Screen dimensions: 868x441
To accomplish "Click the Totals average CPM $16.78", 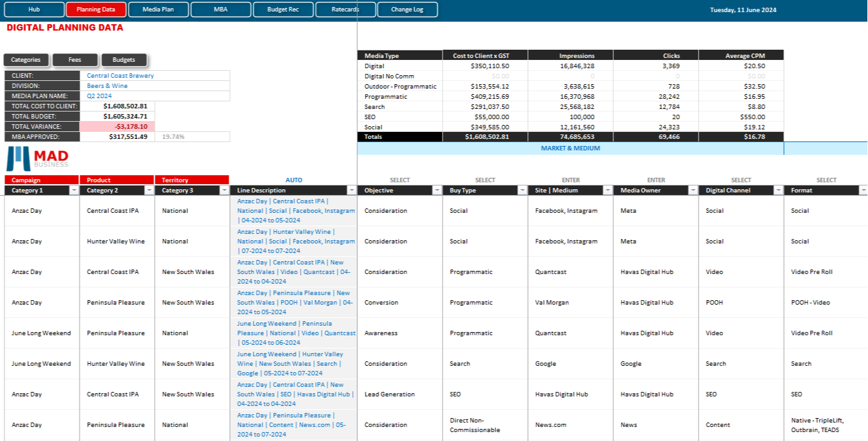I will coord(741,137).
